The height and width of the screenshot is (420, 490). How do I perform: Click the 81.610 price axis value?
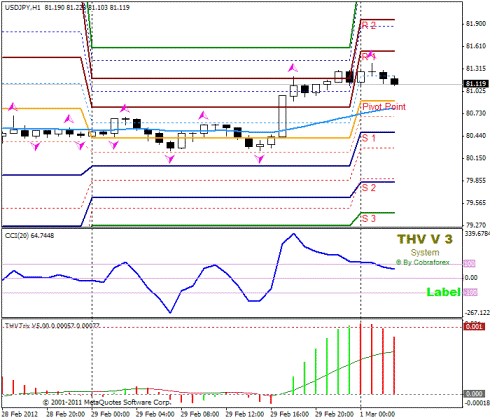point(476,46)
